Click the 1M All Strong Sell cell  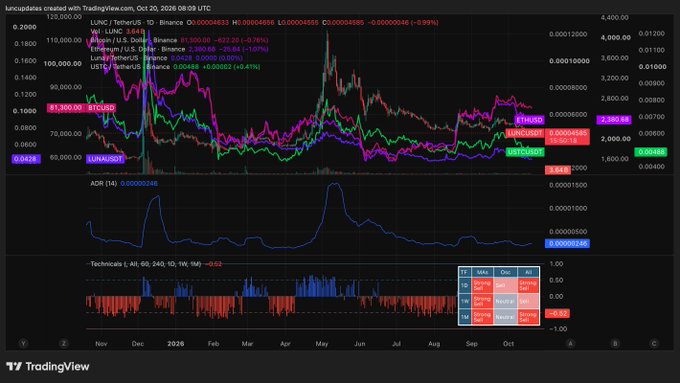[528, 317]
